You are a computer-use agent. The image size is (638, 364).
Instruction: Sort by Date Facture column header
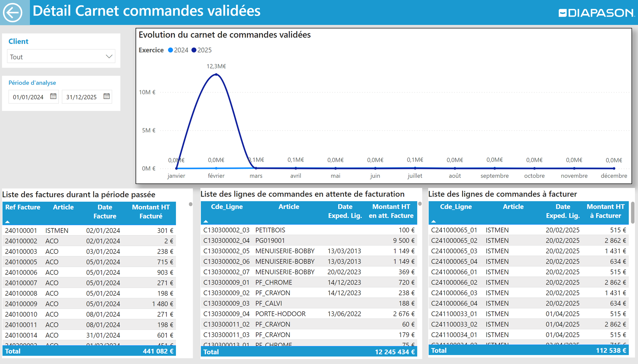[104, 212]
